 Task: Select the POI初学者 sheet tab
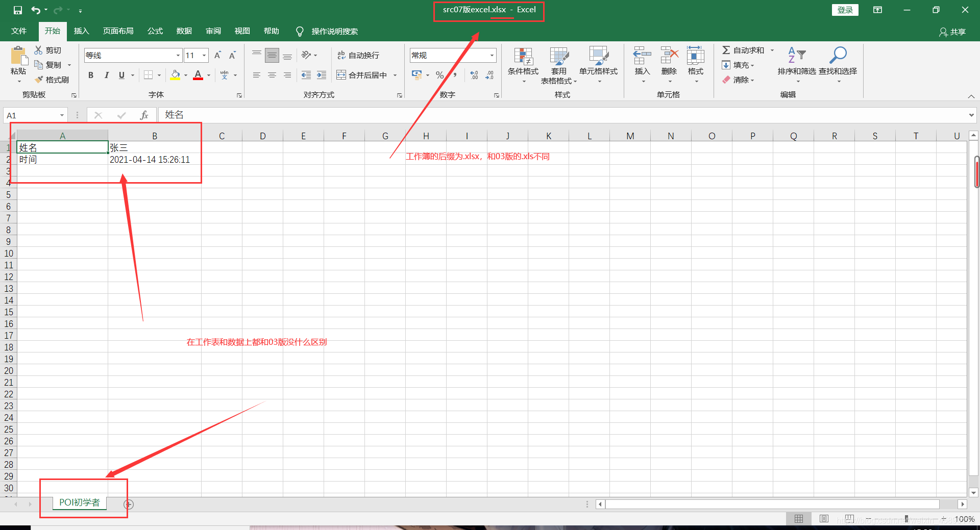coord(80,502)
